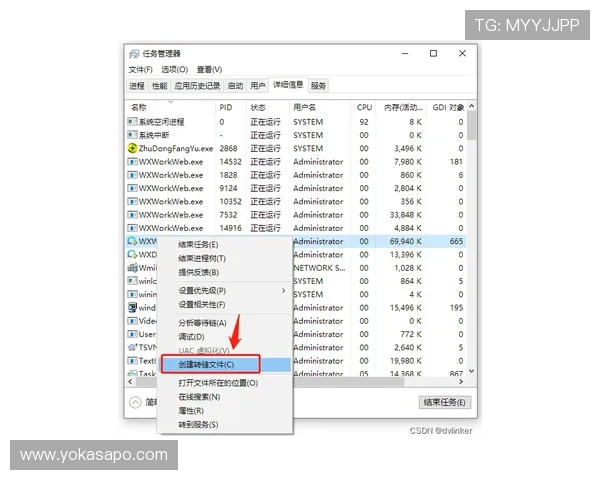Switch to the 服务 tab
The width and height of the screenshot is (600, 480).
coord(318,86)
